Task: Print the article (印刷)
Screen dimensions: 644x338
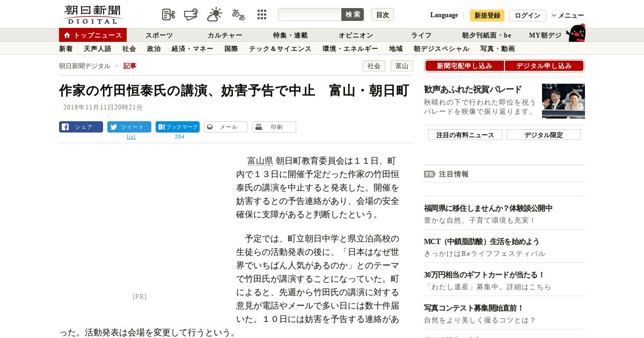Action: [x=274, y=127]
